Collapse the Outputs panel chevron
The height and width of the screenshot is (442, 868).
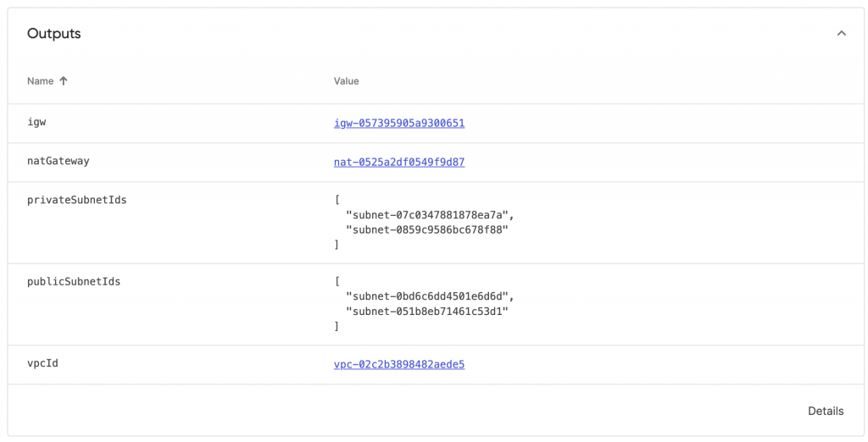(841, 34)
